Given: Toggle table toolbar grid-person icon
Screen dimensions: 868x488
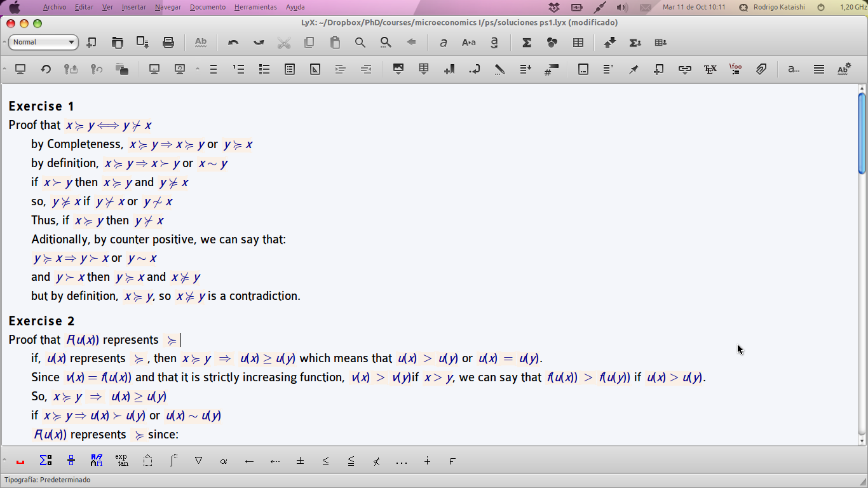Looking at the screenshot, I should pyautogui.click(x=661, y=43).
